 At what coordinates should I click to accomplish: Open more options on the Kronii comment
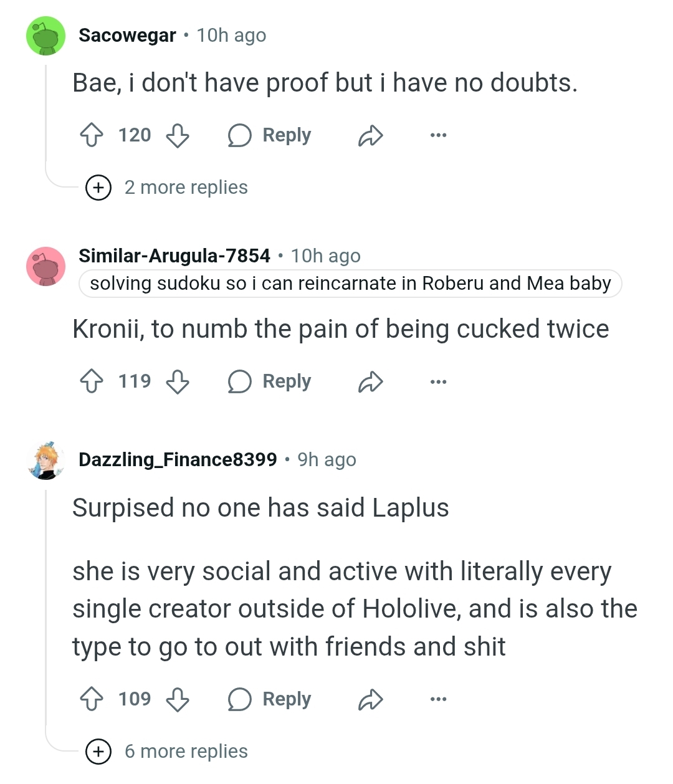(x=438, y=381)
